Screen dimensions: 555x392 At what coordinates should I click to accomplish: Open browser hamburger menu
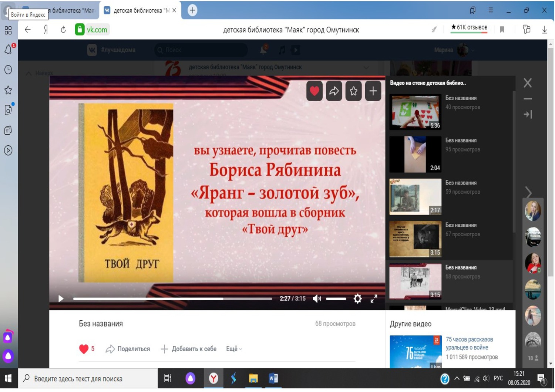click(x=491, y=10)
